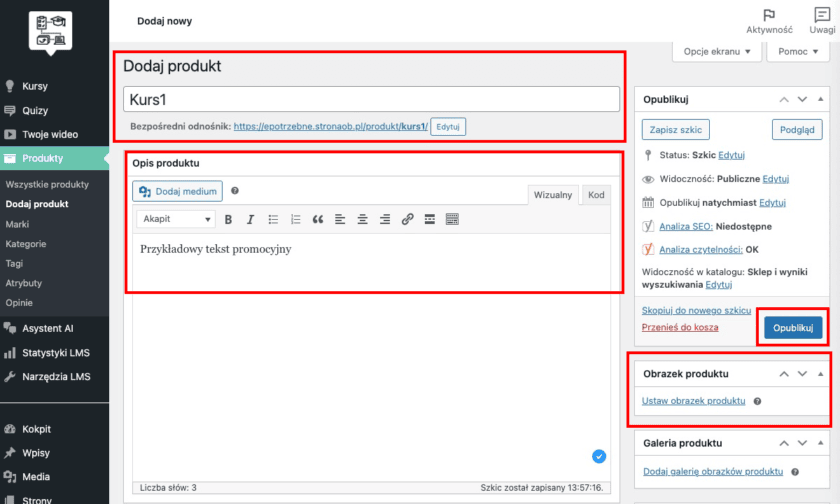Move Galeria produktu panel down
Viewport: 840px width, 504px height.
[x=802, y=443]
